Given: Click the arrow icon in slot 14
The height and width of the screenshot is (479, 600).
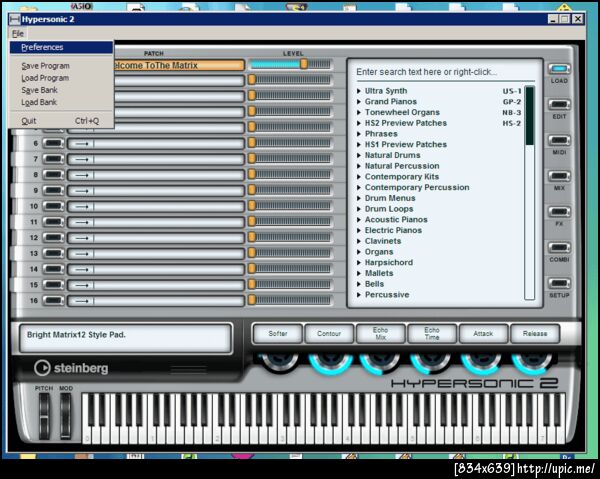Looking at the screenshot, I should (82, 269).
